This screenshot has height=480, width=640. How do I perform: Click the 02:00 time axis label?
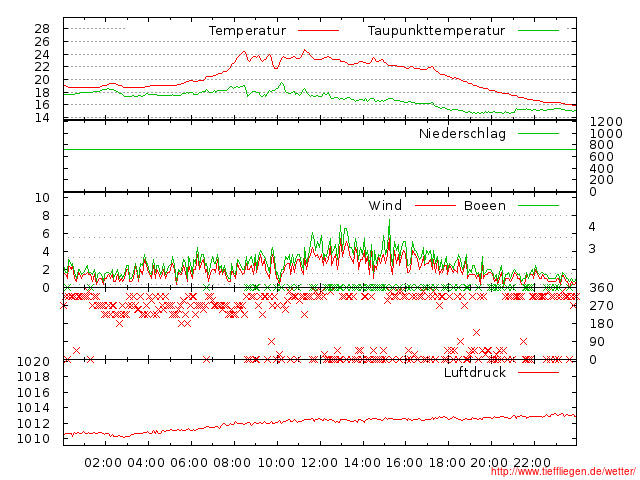[x=103, y=463]
